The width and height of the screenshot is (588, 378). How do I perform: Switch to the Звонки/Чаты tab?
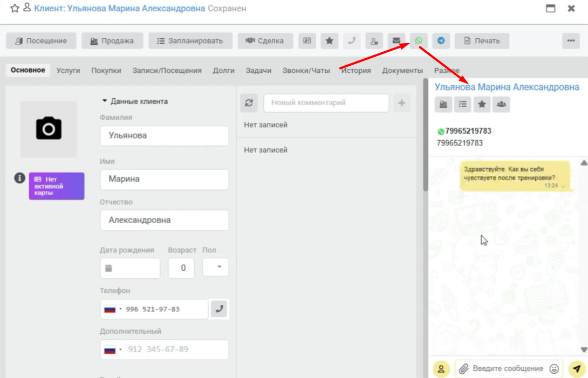pos(306,71)
